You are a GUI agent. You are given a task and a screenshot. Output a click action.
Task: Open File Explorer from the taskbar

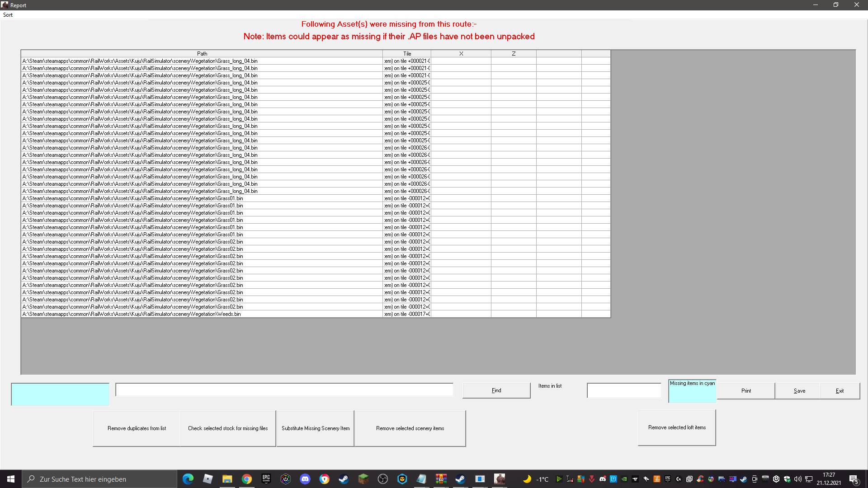coord(227,479)
